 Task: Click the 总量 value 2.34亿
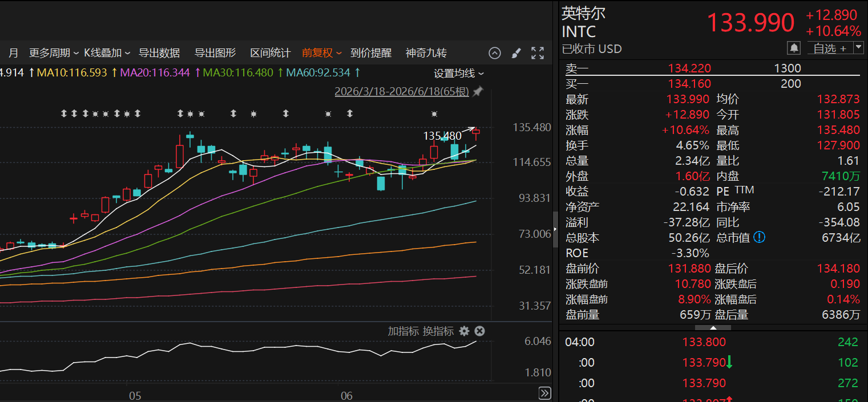pos(693,161)
